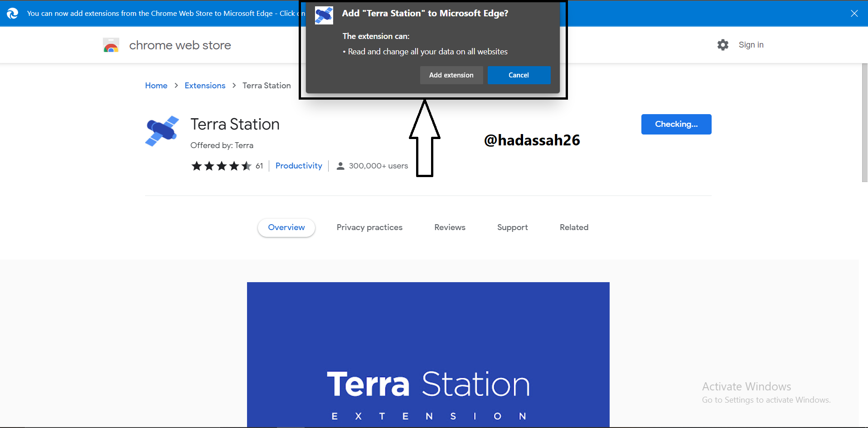
Task: Click the Terra Station extension promo image
Action: click(428, 355)
